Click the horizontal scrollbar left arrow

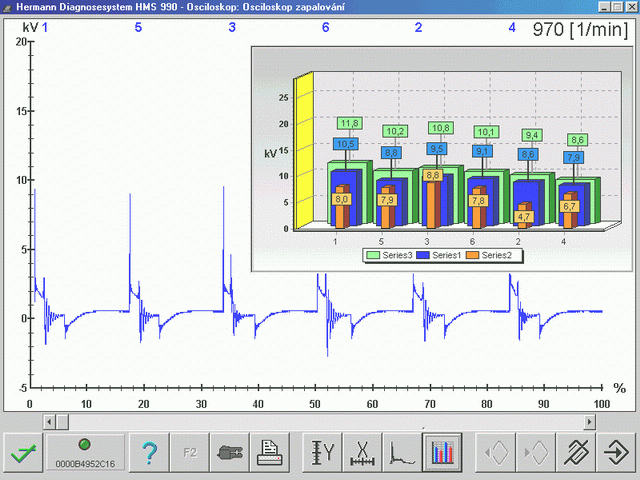point(49,422)
